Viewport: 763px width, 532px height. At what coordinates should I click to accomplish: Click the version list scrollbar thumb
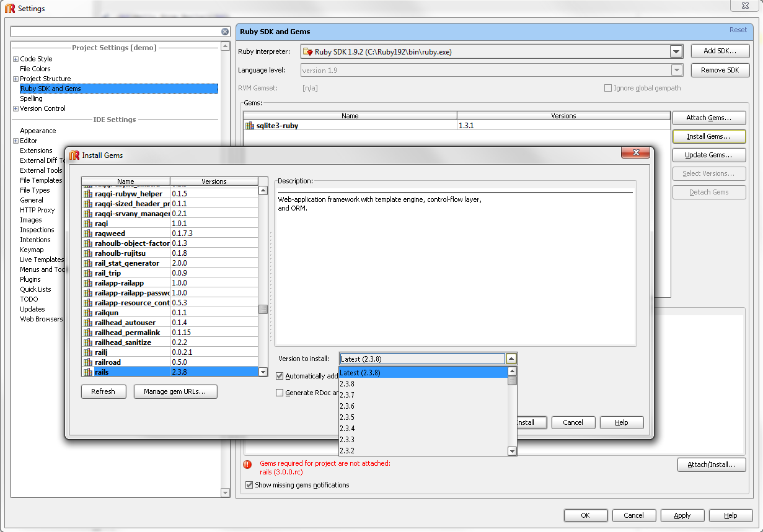(x=512, y=380)
